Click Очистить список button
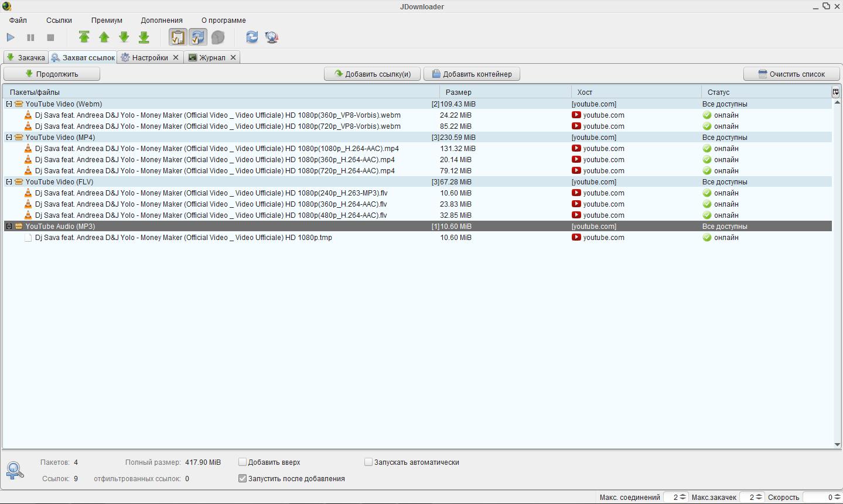The image size is (843, 504). [x=791, y=74]
